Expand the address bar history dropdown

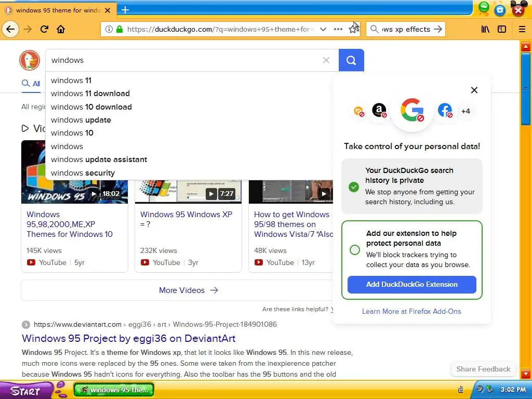323,29
